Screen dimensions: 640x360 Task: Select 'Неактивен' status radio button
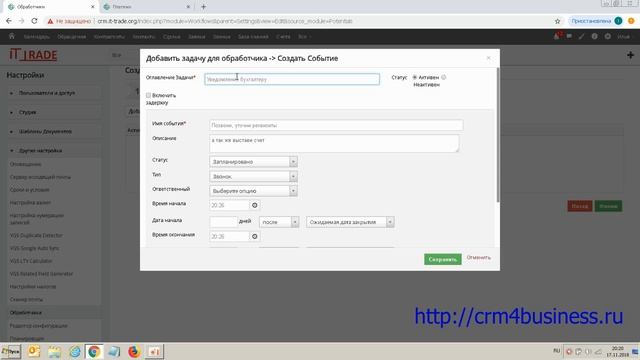coord(444,77)
